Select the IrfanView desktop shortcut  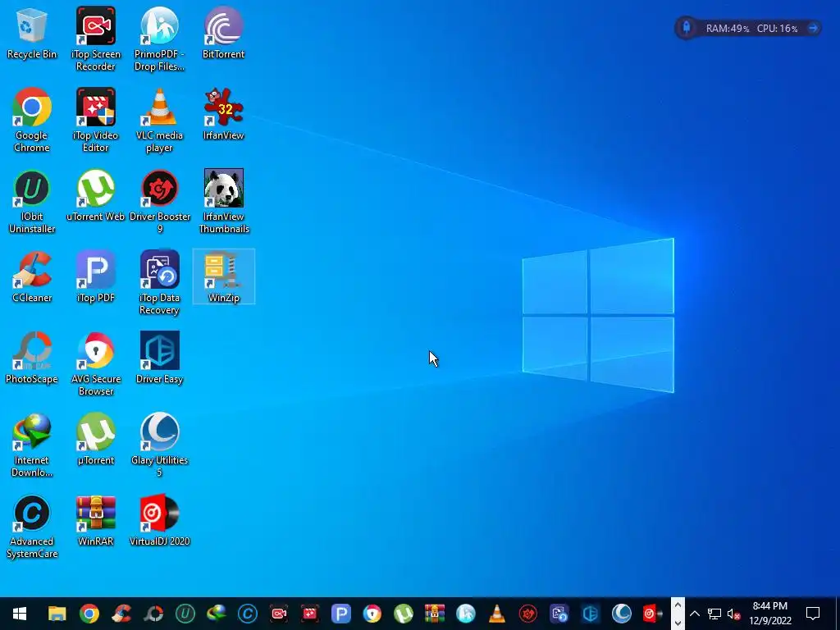223,114
